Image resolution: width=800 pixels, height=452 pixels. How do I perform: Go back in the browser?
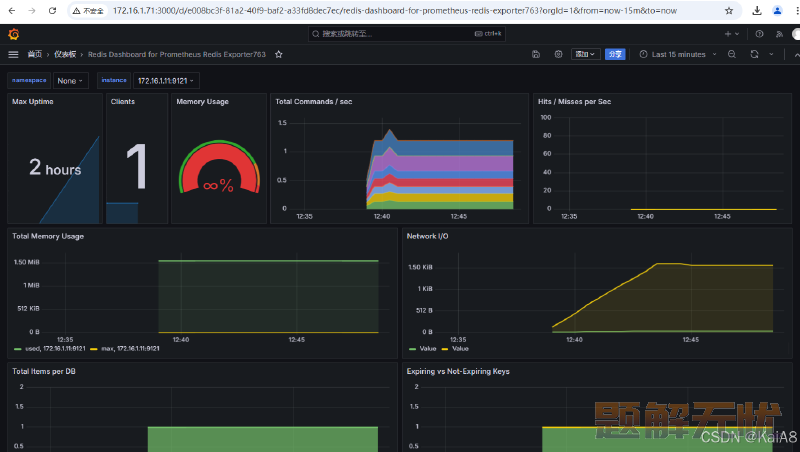12,11
